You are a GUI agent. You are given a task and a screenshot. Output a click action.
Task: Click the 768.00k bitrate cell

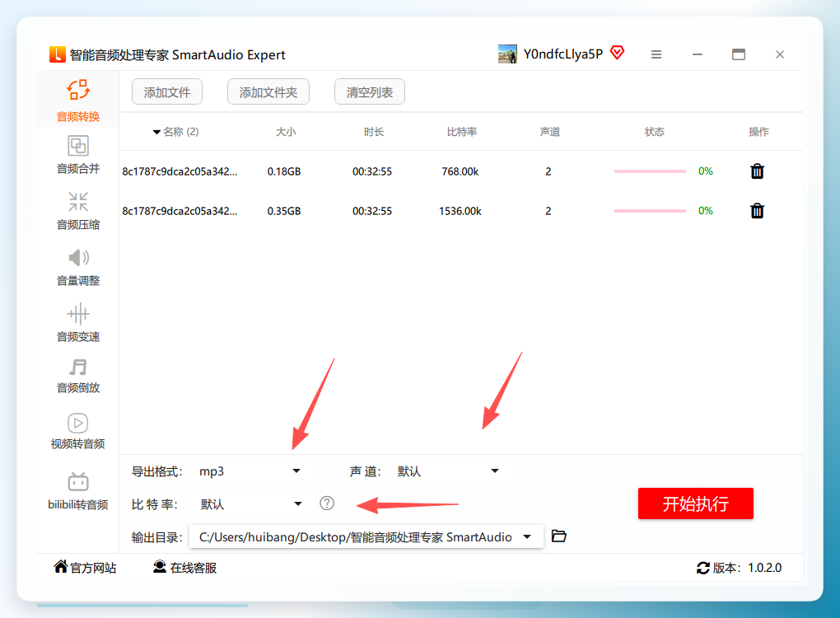pyautogui.click(x=460, y=171)
